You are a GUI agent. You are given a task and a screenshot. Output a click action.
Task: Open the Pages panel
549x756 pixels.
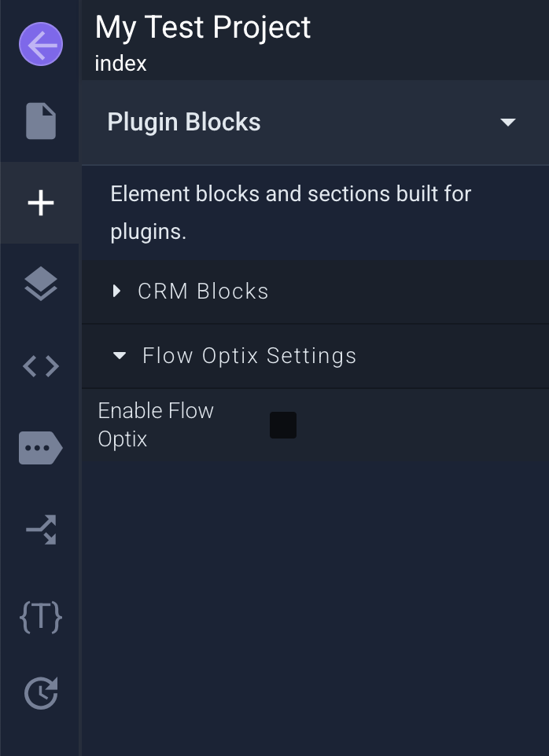(x=40, y=121)
